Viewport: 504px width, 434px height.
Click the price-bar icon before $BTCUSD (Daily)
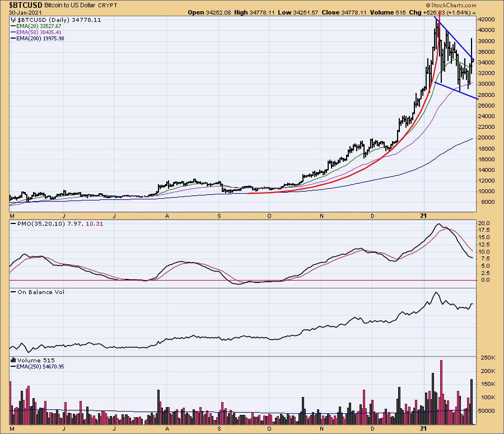point(13,20)
